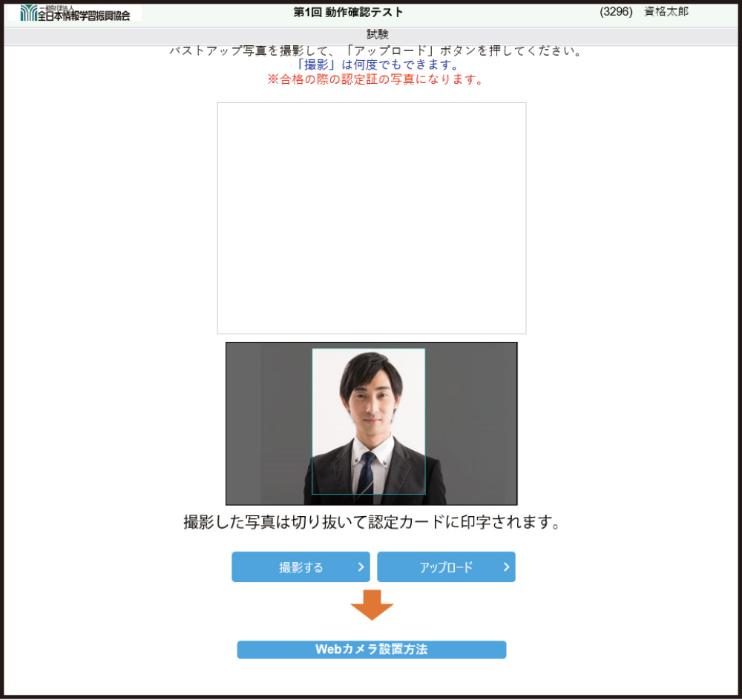
Task: Click the chevron arrow on アップロード button
Action: tap(506, 567)
